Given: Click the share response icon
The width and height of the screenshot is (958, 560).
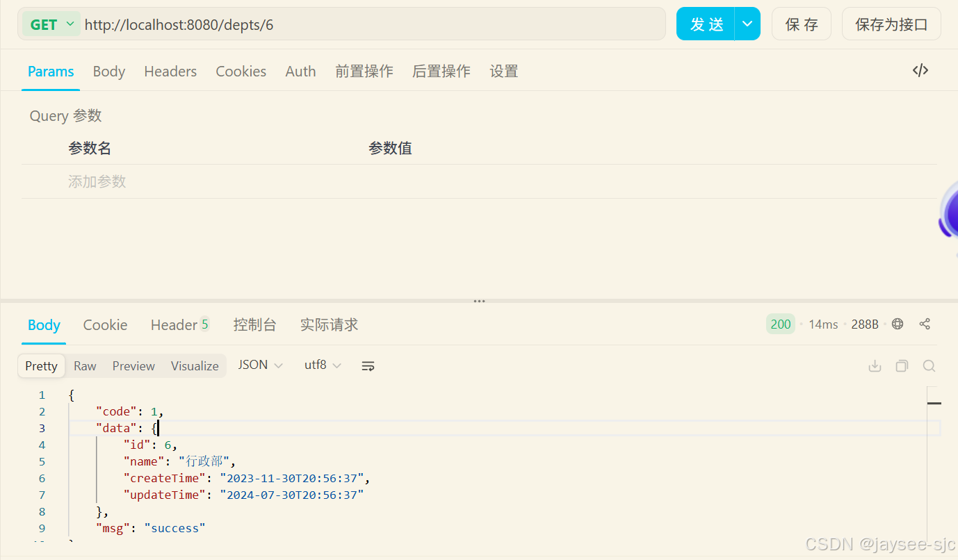Looking at the screenshot, I should point(925,324).
